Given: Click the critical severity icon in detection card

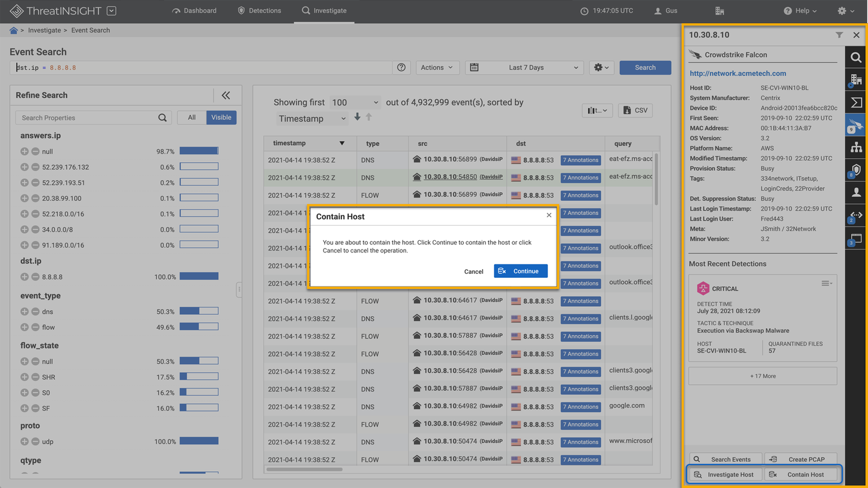Looking at the screenshot, I should tap(703, 288).
